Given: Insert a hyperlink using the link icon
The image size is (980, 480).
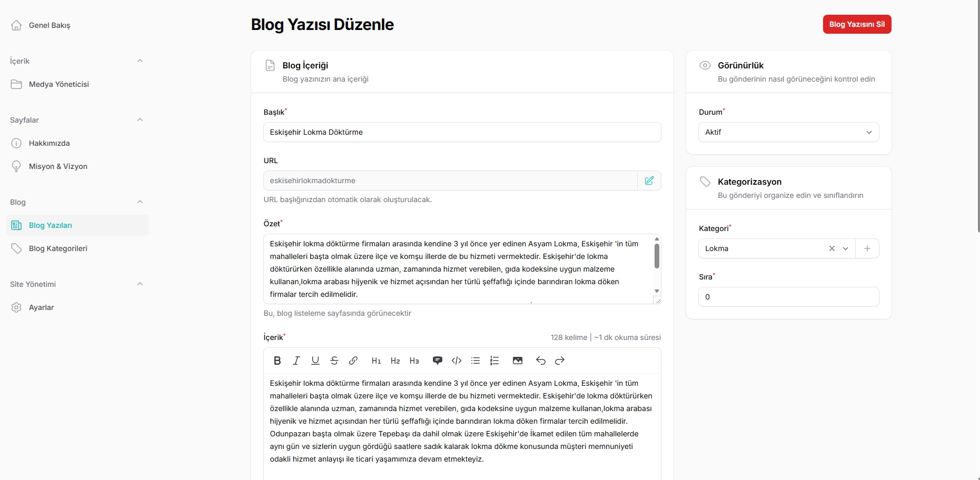Looking at the screenshot, I should tap(353, 361).
